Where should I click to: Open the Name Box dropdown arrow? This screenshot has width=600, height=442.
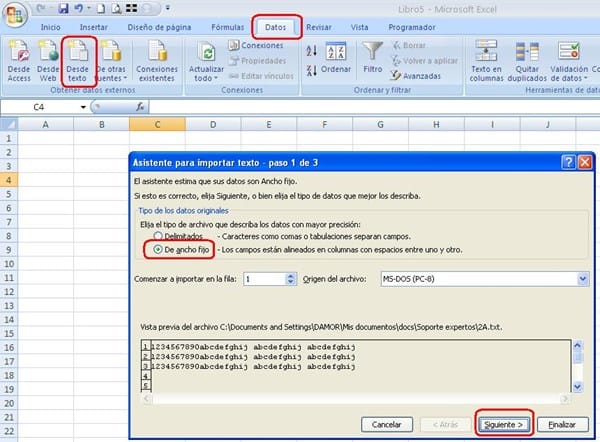coord(83,107)
